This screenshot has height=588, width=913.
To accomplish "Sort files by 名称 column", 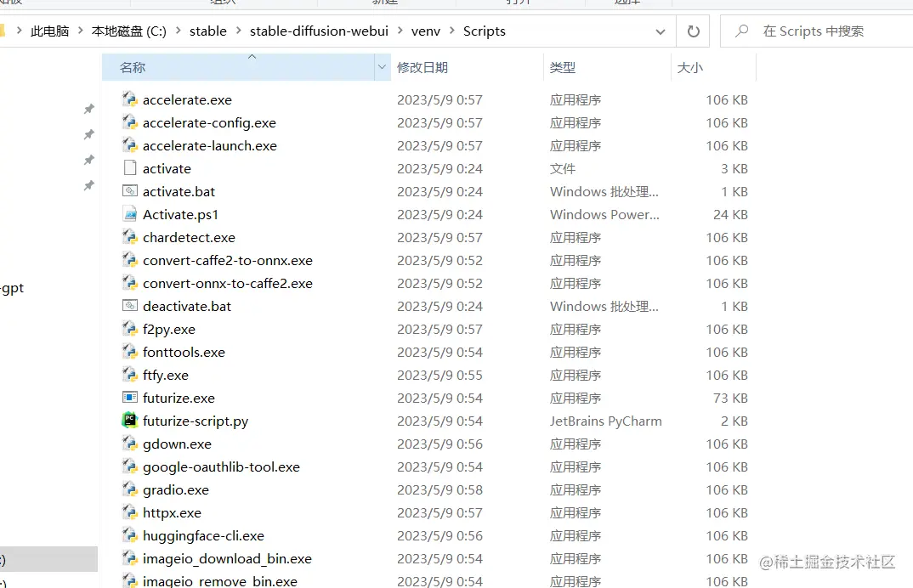I will coord(238,67).
